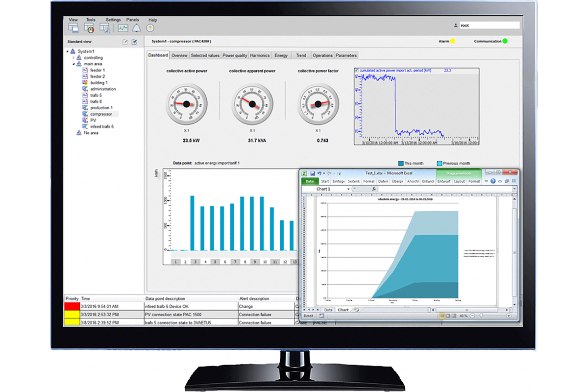Screen dimensions: 588x392
Task: Click the Excel undo arrow icon
Action: pyautogui.click(x=319, y=173)
